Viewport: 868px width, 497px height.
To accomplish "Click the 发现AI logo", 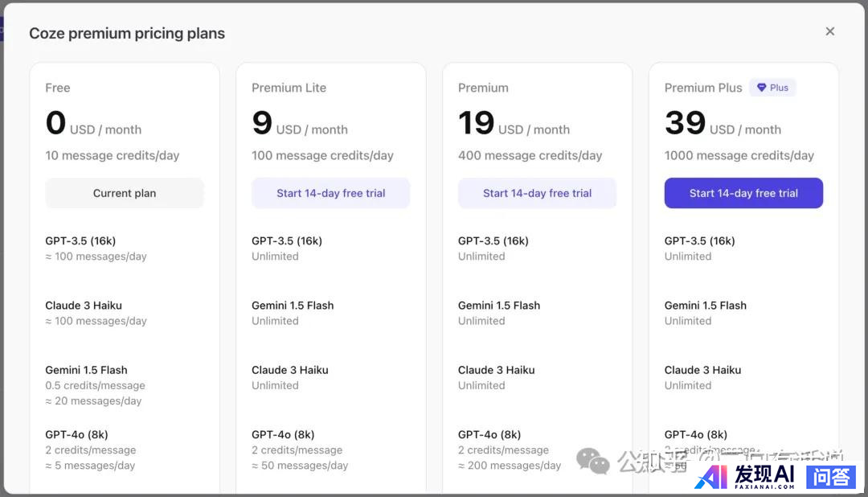I will tap(746, 476).
